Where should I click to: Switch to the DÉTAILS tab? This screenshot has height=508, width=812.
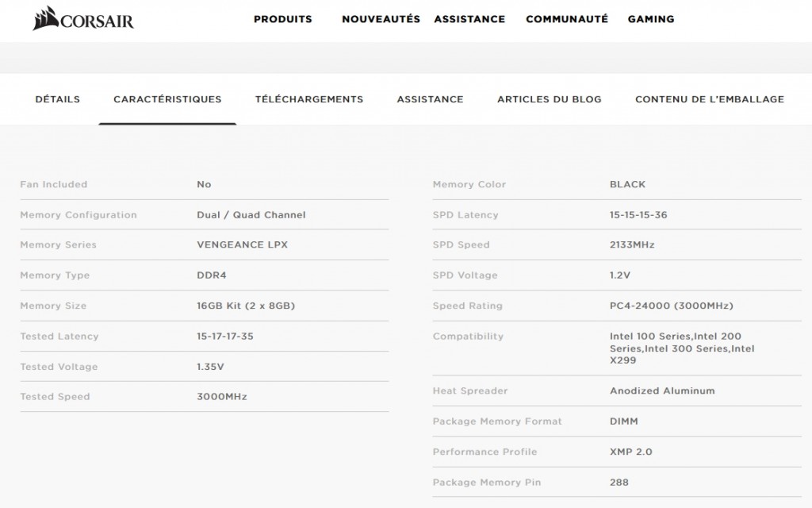click(x=57, y=99)
